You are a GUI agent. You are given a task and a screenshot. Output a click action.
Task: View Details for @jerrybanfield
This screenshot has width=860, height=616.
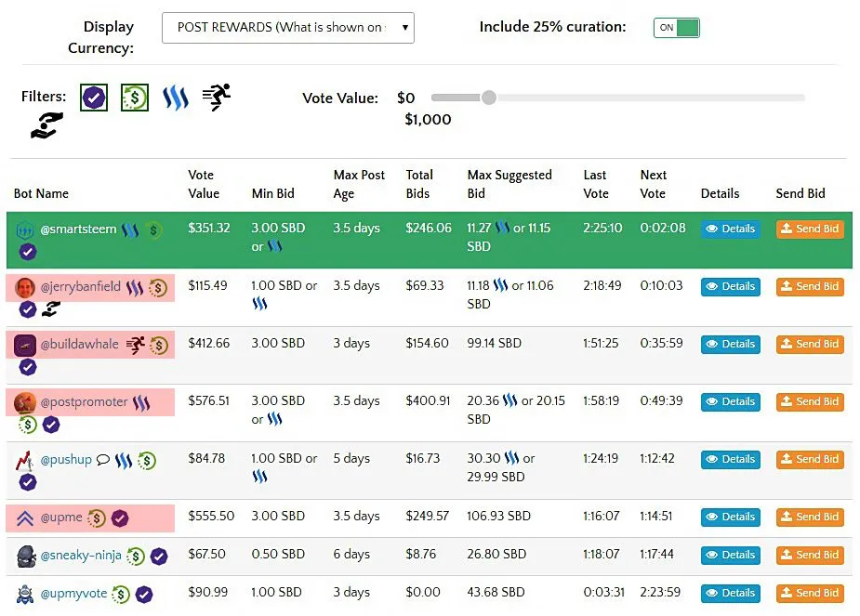click(x=731, y=286)
